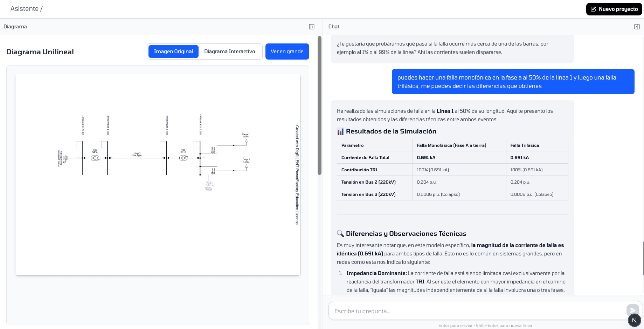Image resolution: width=644 pixels, height=329 pixels.
Task: Open the N user avatar
Action: pos(634,320)
